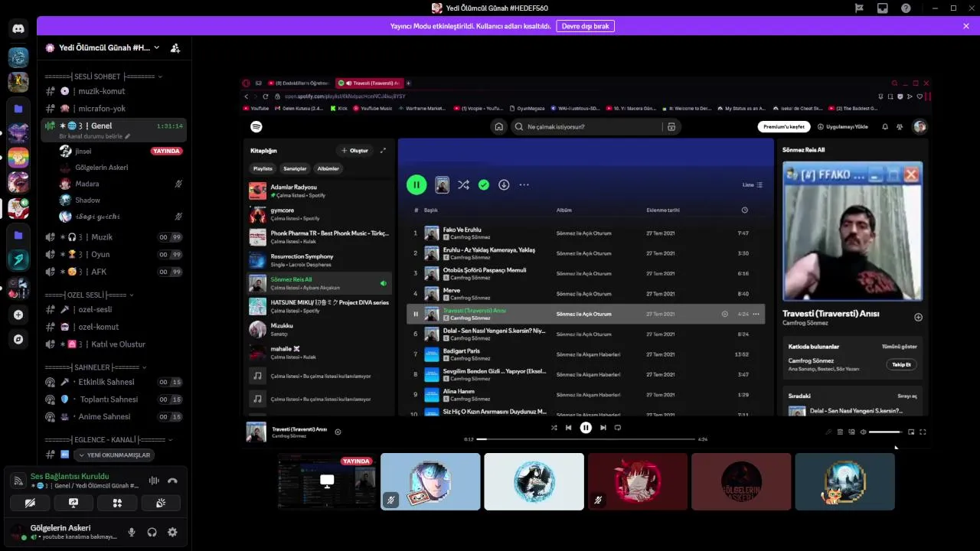Open the flag icon in title bar

(x=859, y=8)
